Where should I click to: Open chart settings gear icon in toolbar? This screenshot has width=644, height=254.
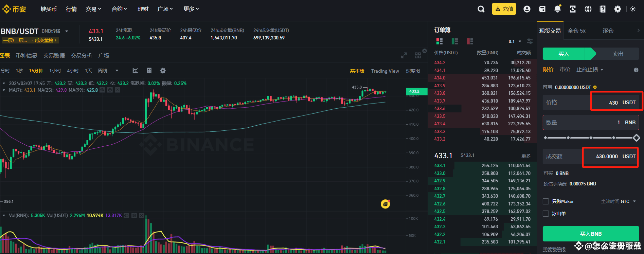click(x=163, y=71)
